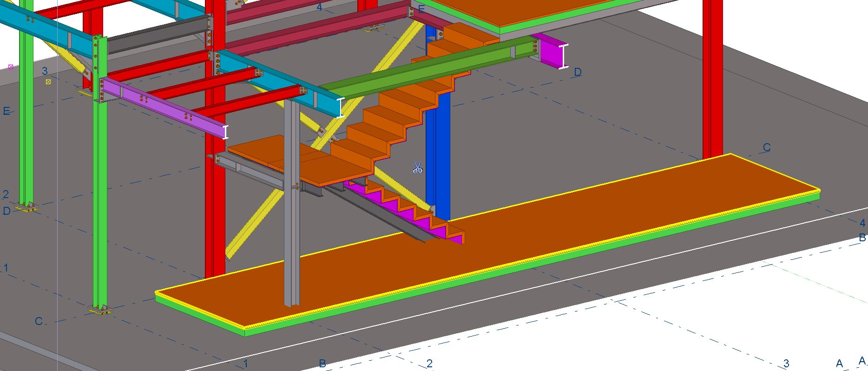Viewport: 868px width, 371px height.
Task: Click the yellow point marker near grid 3
Action: pos(48,82)
